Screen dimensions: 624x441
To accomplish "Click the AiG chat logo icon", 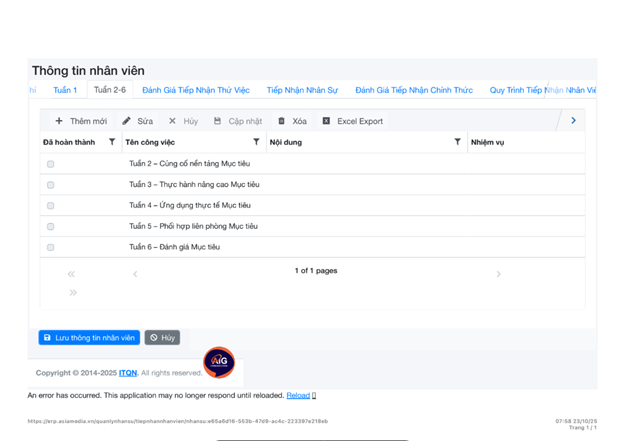I will [219, 362].
